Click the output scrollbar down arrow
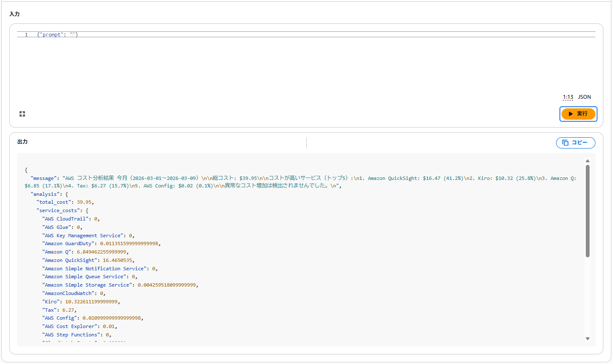613x364 pixels. tap(587, 338)
